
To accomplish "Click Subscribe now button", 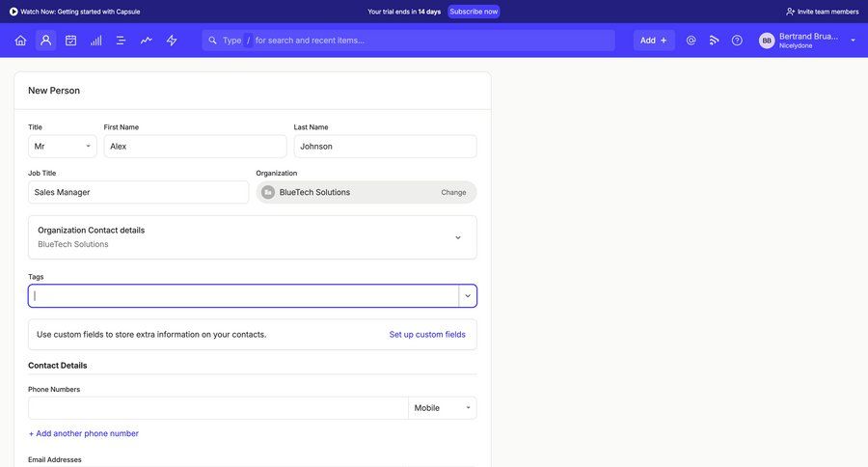I will [474, 12].
